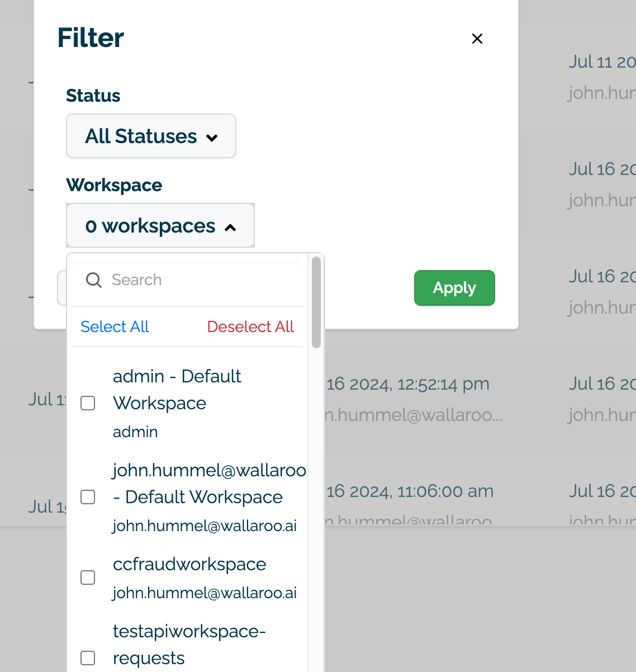Click the Select All link

pyautogui.click(x=115, y=327)
